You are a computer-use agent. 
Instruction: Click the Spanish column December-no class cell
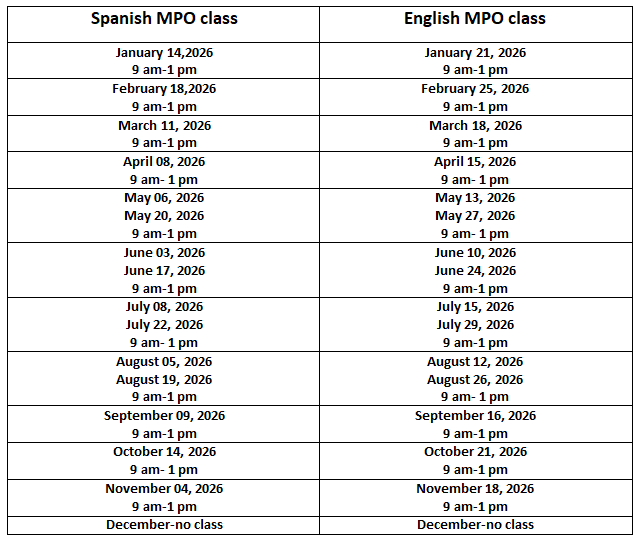(164, 525)
